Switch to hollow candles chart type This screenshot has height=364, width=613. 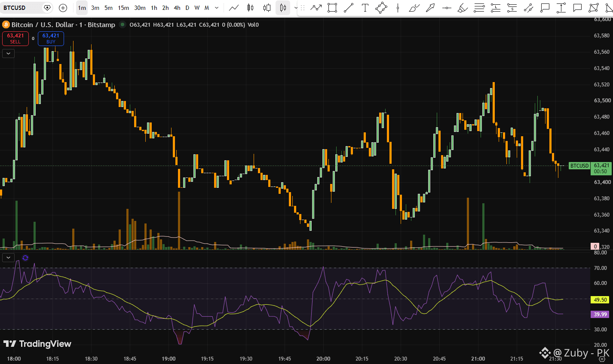tap(267, 8)
